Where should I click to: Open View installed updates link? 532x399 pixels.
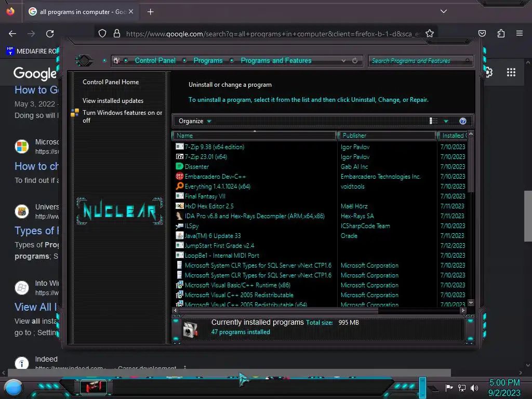click(x=113, y=101)
